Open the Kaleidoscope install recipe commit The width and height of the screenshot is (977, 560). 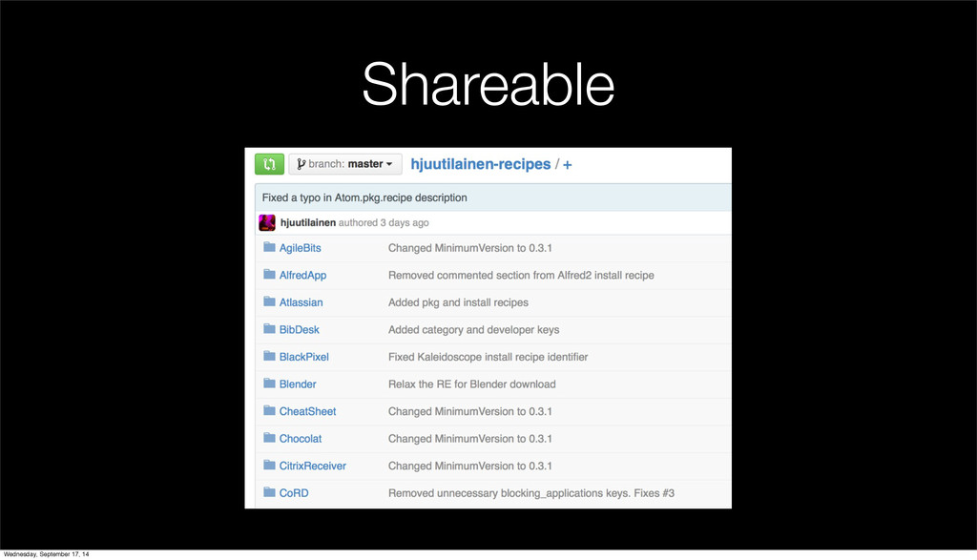point(488,357)
